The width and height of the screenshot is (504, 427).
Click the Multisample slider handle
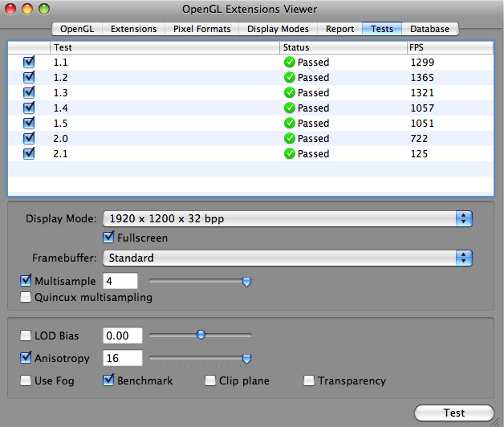point(246,282)
